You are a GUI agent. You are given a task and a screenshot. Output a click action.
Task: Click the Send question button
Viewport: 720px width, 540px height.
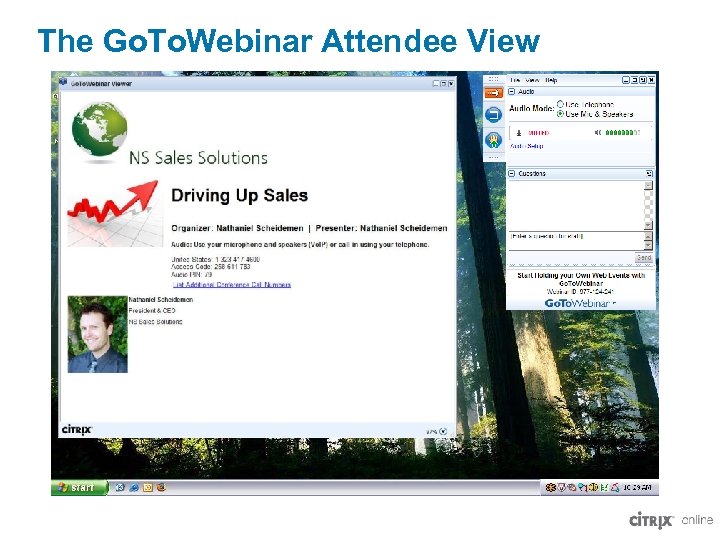(644, 258)
